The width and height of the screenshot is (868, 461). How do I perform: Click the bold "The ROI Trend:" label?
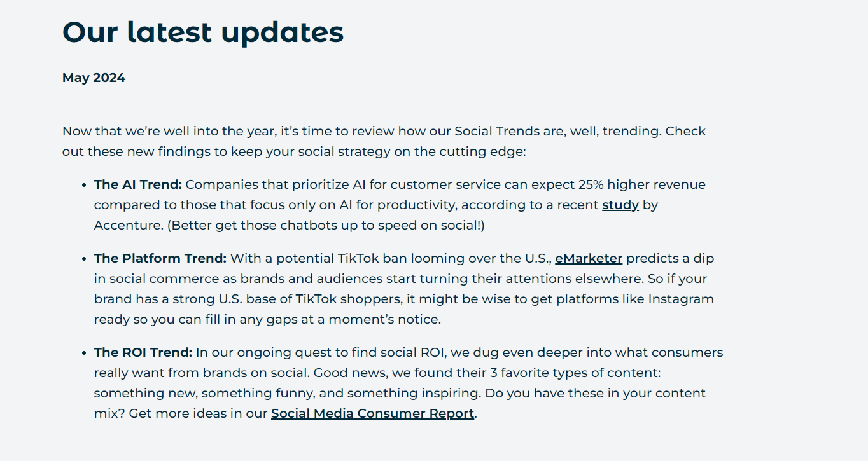point(143,353)
